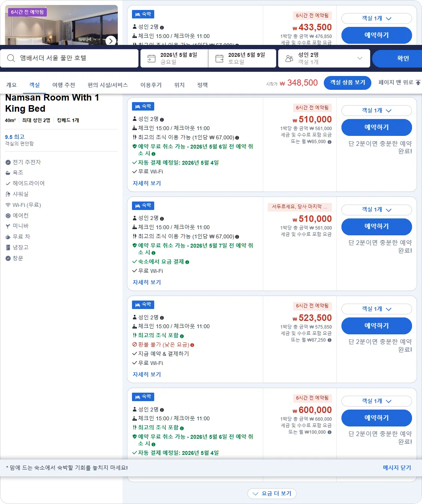This screenshot has width=422, height=504.
Task: Switch to the 편의 시설/서비스 tab
Action: point(107,85)
